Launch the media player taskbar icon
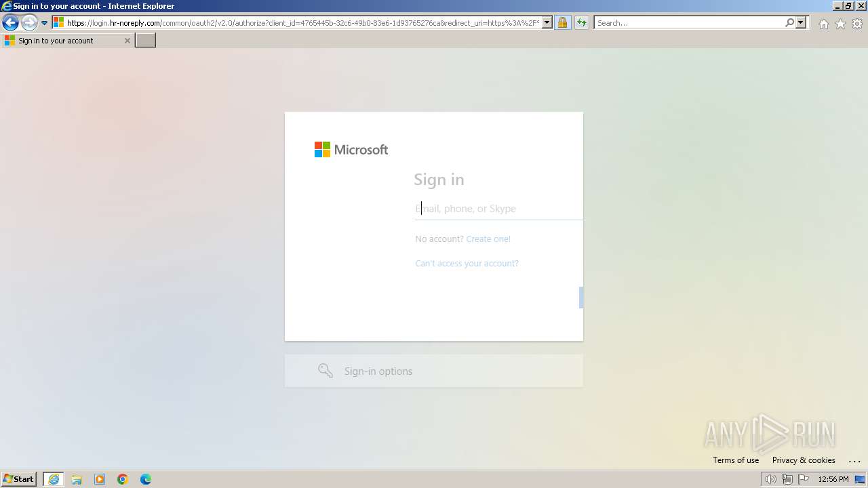The height and width of the screenshot is (488, 868). (100, 479)
